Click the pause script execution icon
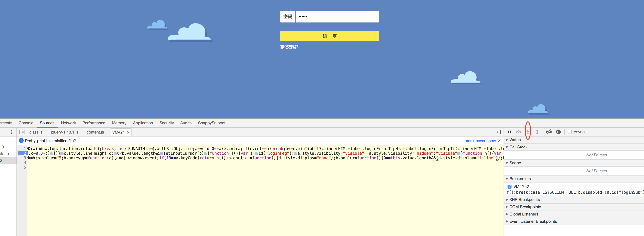 point(509,132)
